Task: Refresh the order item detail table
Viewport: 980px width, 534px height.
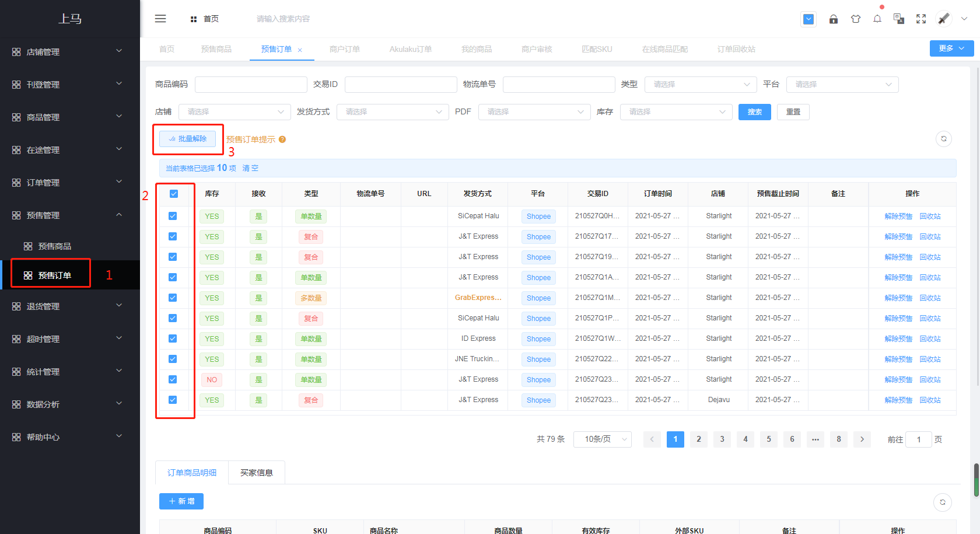Action: pos(943,502)
